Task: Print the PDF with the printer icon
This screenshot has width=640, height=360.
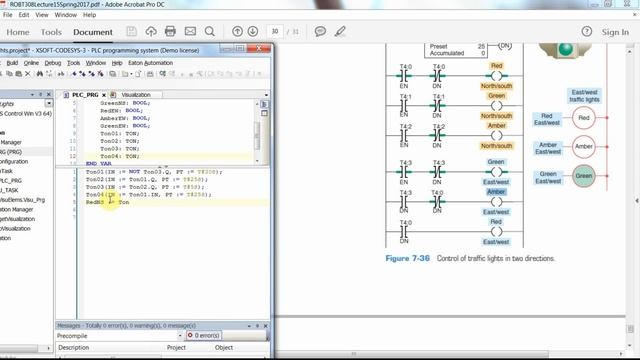Action: (170, 31)
